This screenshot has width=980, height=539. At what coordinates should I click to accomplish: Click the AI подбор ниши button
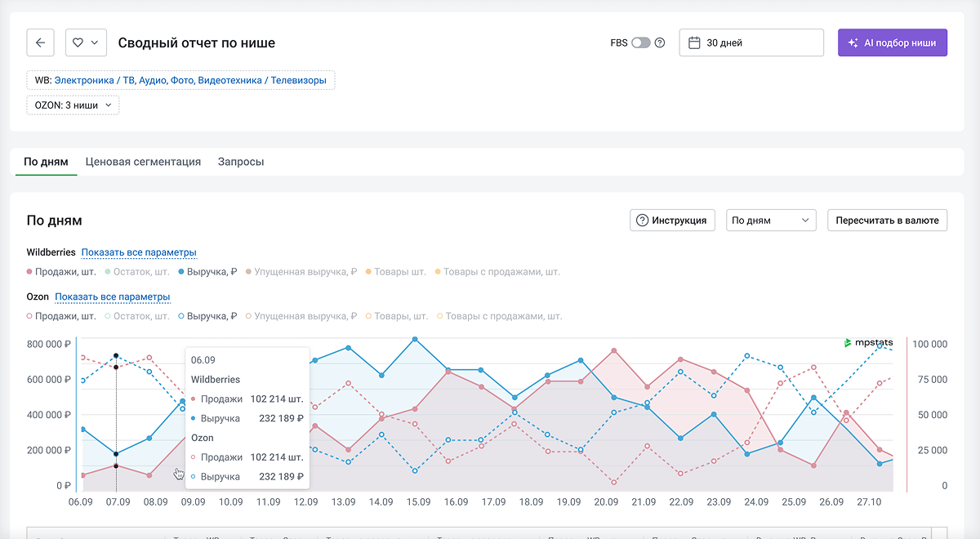893,42
